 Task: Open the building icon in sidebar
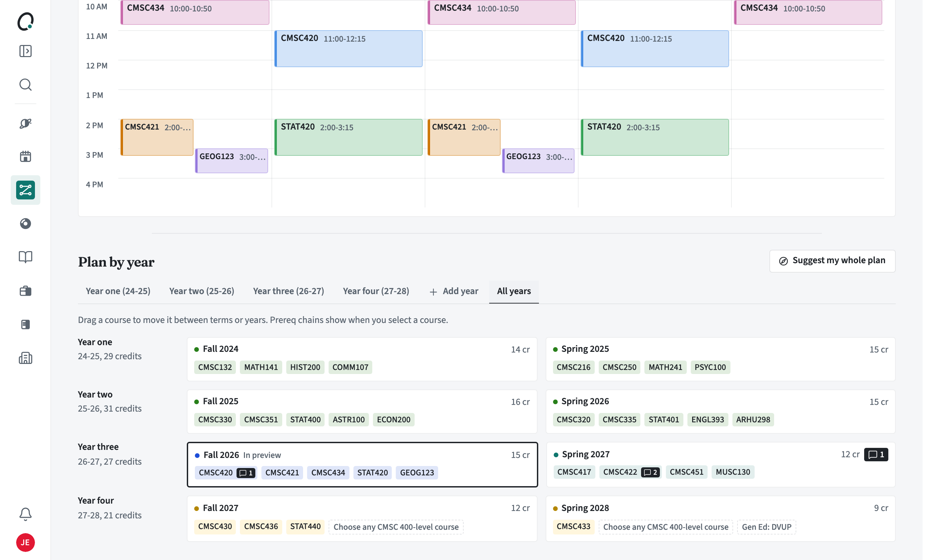(25, 358)
